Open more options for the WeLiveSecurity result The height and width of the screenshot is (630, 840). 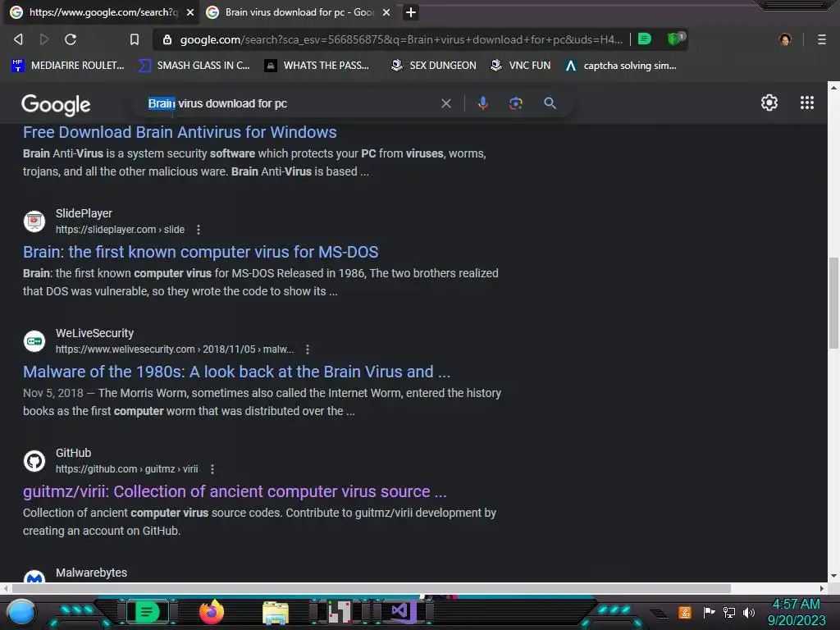(x=307, y=349)
